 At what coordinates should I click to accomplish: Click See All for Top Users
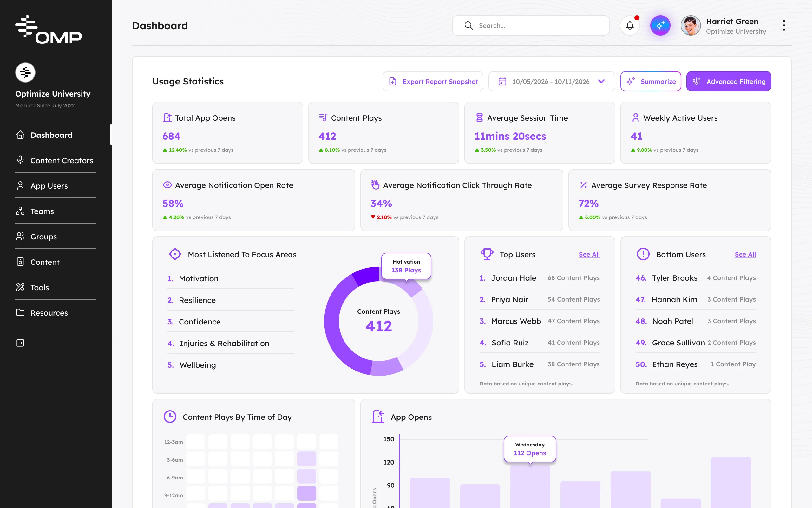(589, 254)
